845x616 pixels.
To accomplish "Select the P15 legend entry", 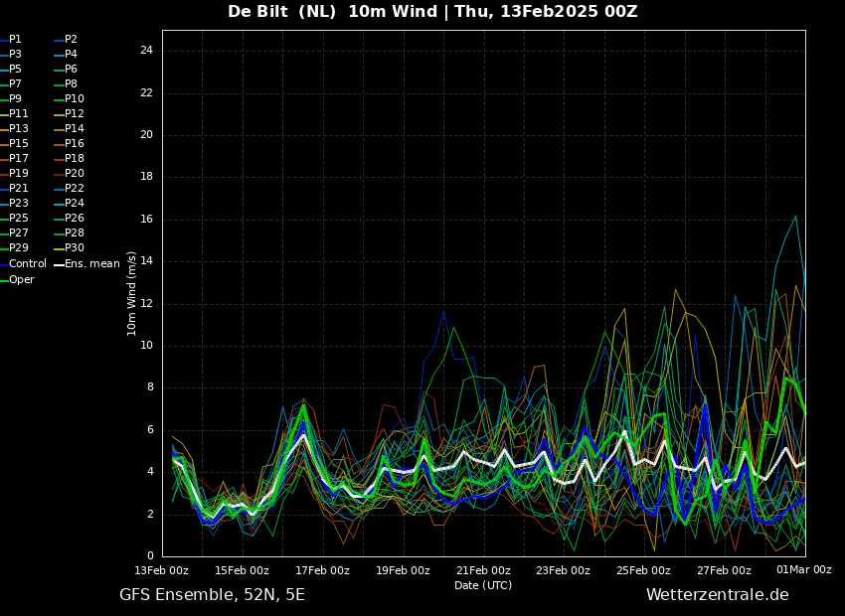I will coord(14,143).
